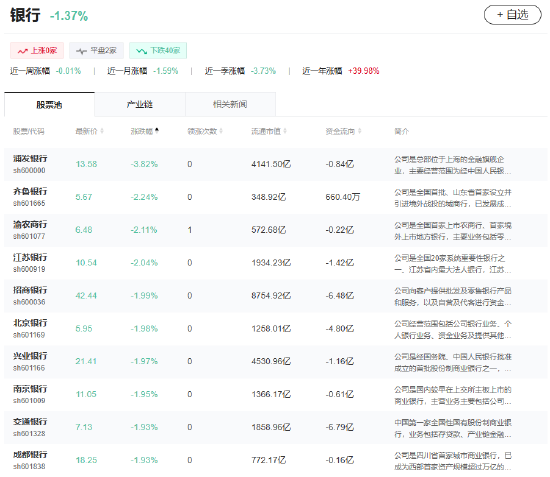
Task: Sort by 最新价 column arrow
Action: (102, 131)
